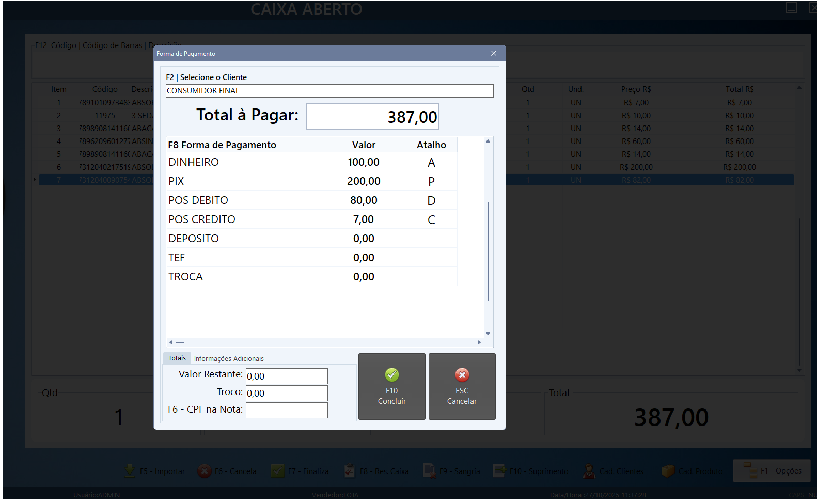Click the CONSUMIDOR FINAL client field
817x504 pixels.
pos(329,91)
